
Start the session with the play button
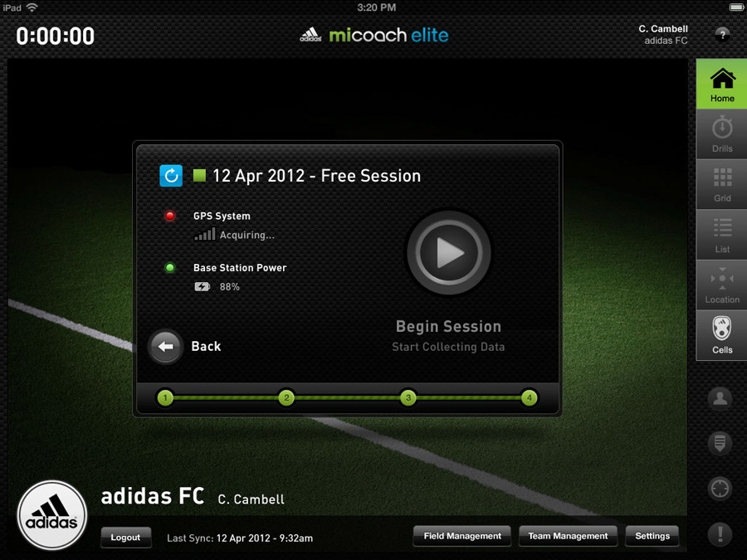(x=448, y=252)
